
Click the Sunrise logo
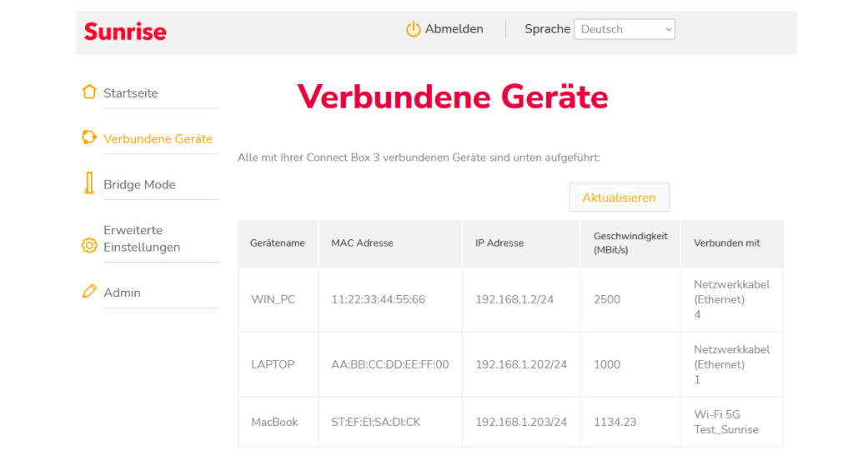point(125,32)
